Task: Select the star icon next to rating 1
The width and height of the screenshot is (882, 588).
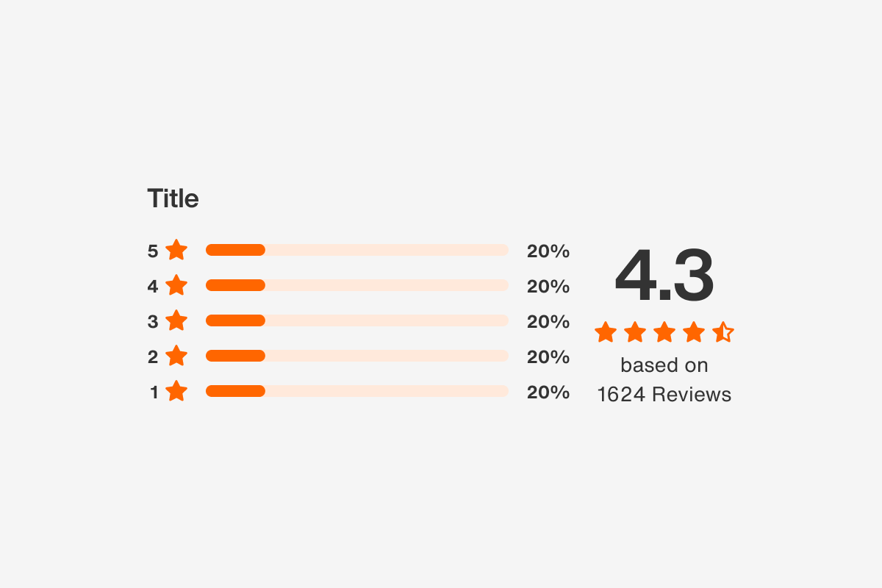Action: point(176,392)
